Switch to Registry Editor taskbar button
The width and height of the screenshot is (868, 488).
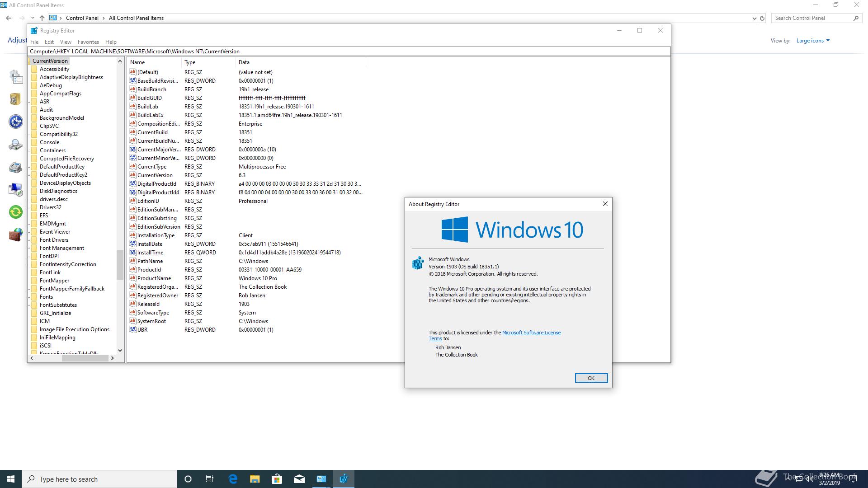[344, 479]
